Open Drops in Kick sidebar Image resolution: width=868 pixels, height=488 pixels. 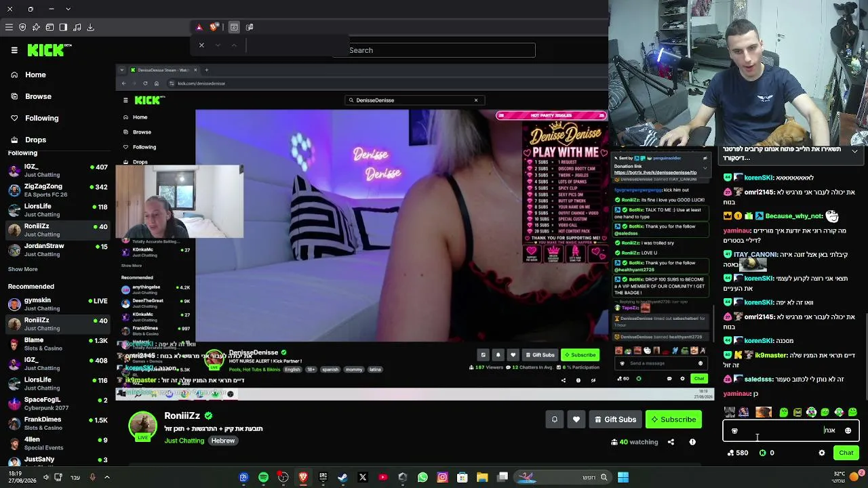pos(28,140)
